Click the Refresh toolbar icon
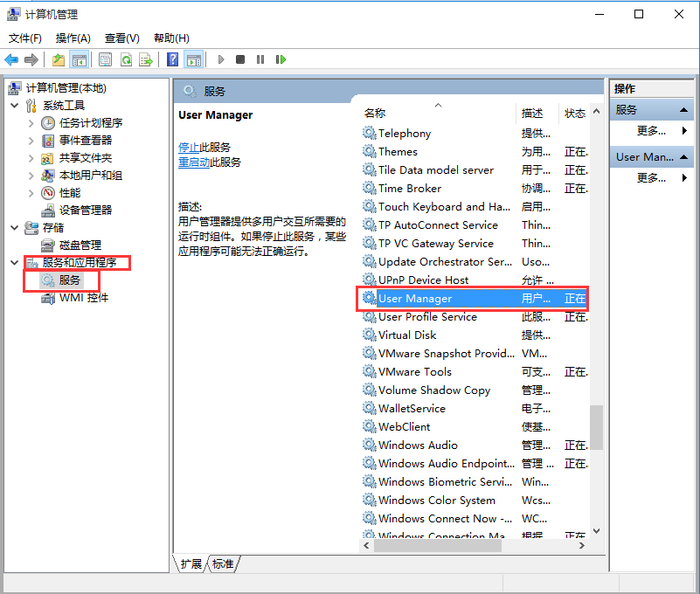Screen dimensions: 700x594 click(x=127, y=59)
